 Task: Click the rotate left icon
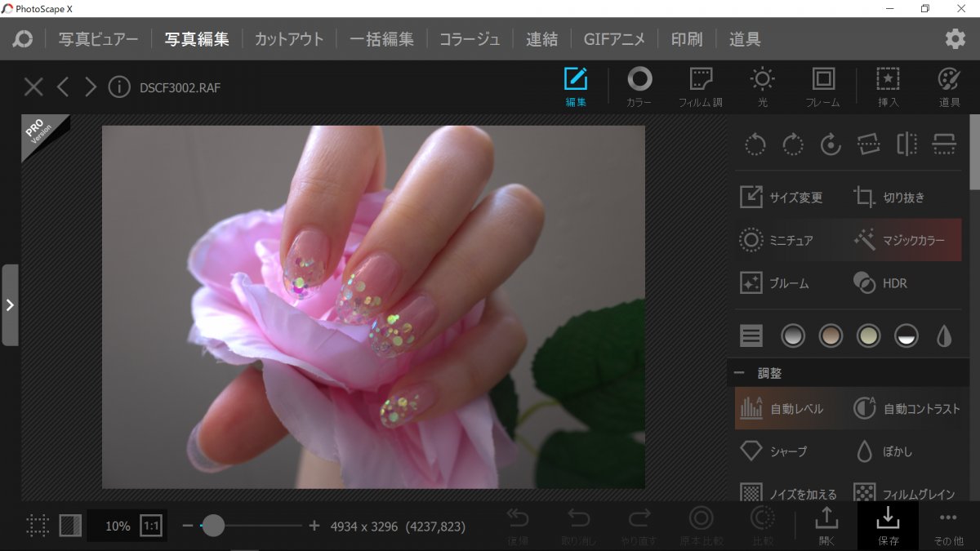(755, 145)
